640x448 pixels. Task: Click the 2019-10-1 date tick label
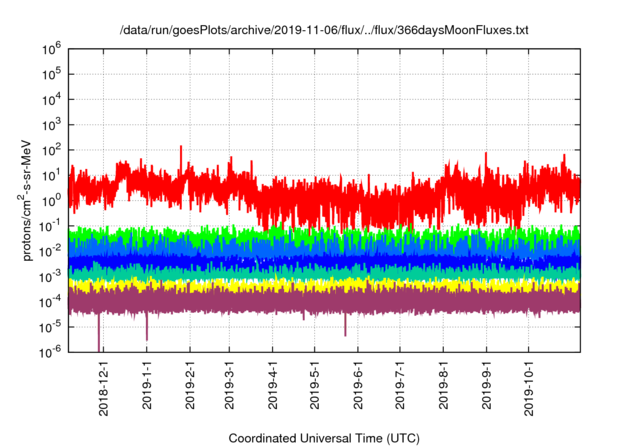[x=528, y=388]
